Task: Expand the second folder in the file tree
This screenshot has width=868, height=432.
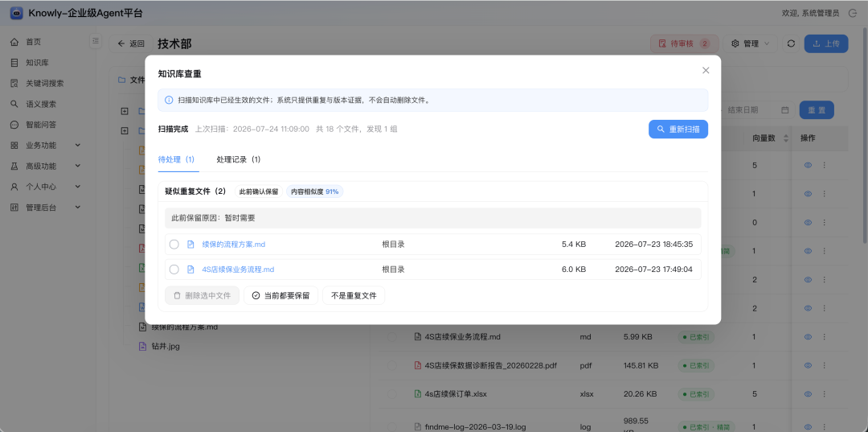Action: [x=125, y=131]
